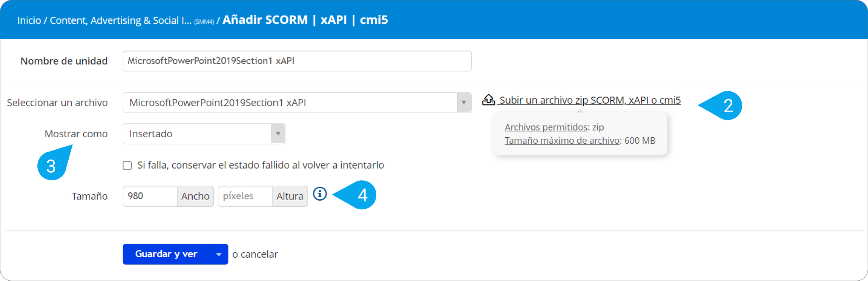868x281 pixels.
Task: Click Subir un archivo zip SCORM link
Action: (x=590, y=100)
